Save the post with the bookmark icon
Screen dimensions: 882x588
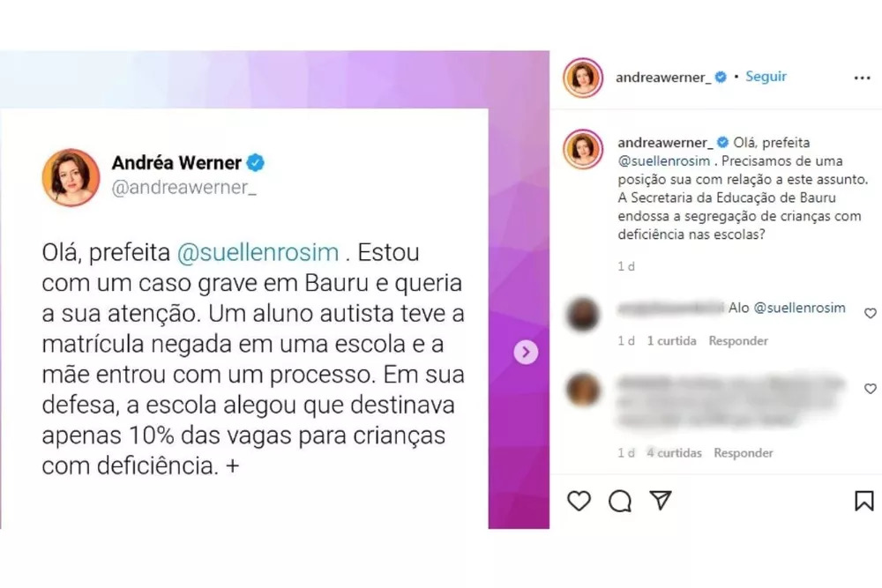[x=864, y=501]
